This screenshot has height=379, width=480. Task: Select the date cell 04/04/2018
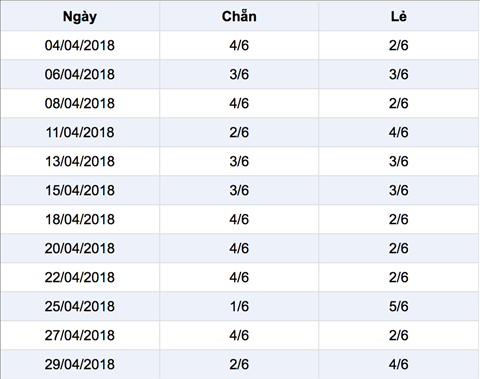pyautogui.click(x=80, y=45)
